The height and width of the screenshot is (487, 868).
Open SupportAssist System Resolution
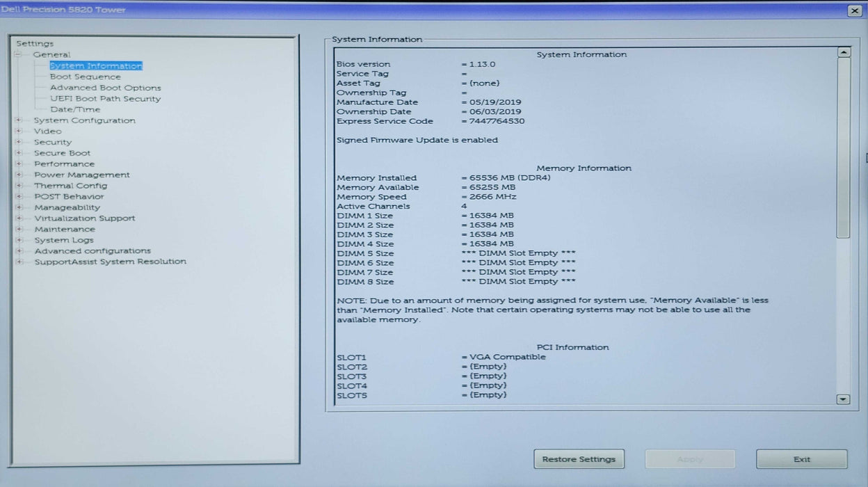(x=110, y=262)
